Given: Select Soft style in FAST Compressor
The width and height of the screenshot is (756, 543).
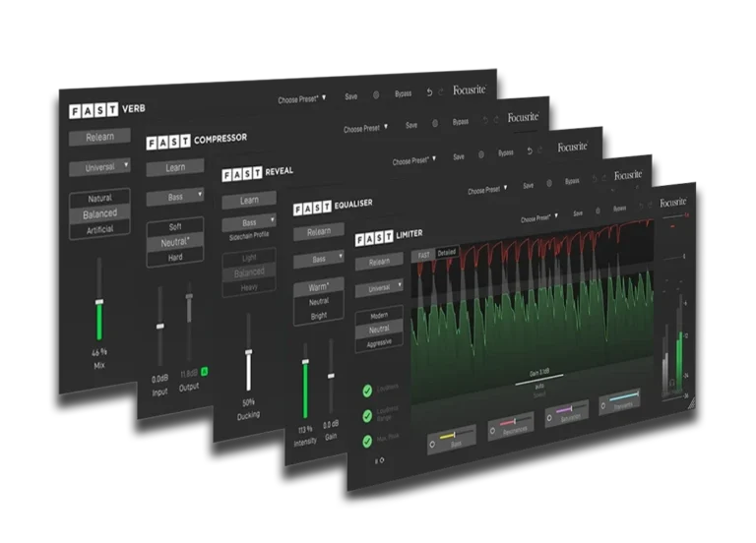Looking at the screenshot, I should point(175,227).
